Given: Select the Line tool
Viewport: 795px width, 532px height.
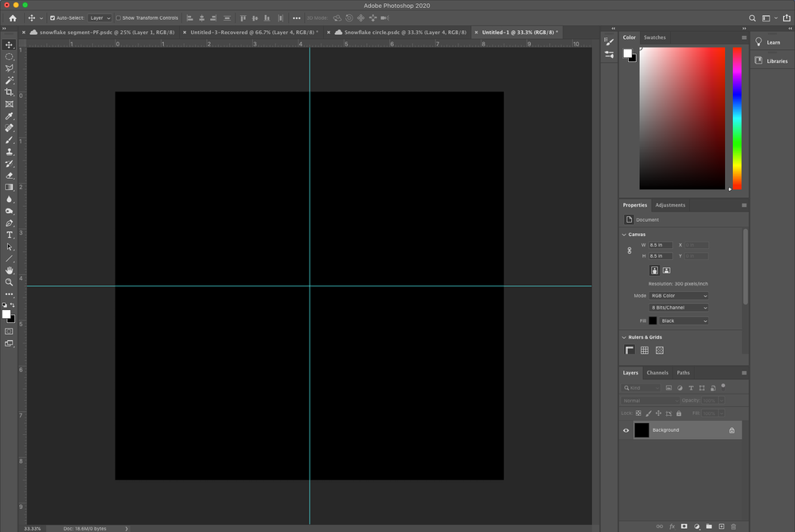Looking at the screenshot, I should [9, 259].
